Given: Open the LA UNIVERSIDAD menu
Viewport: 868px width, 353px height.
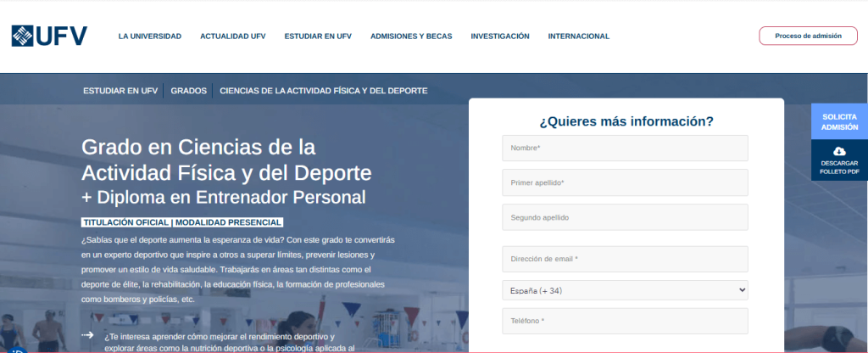Looking at the screenshot, I should pos(150,36).
